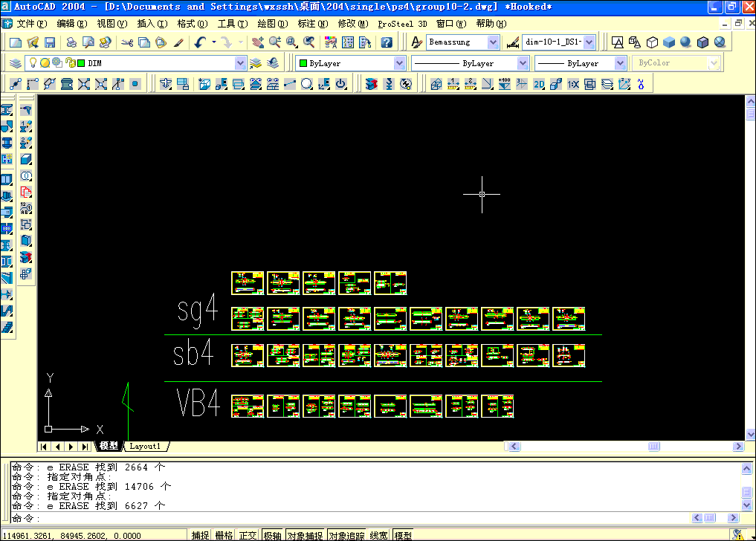Switch to the Layout1 tab

145,447
